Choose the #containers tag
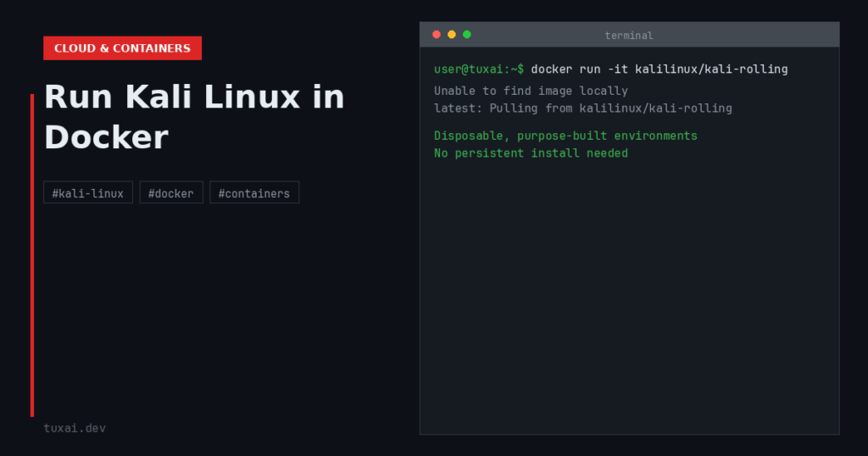 point(254,192)
